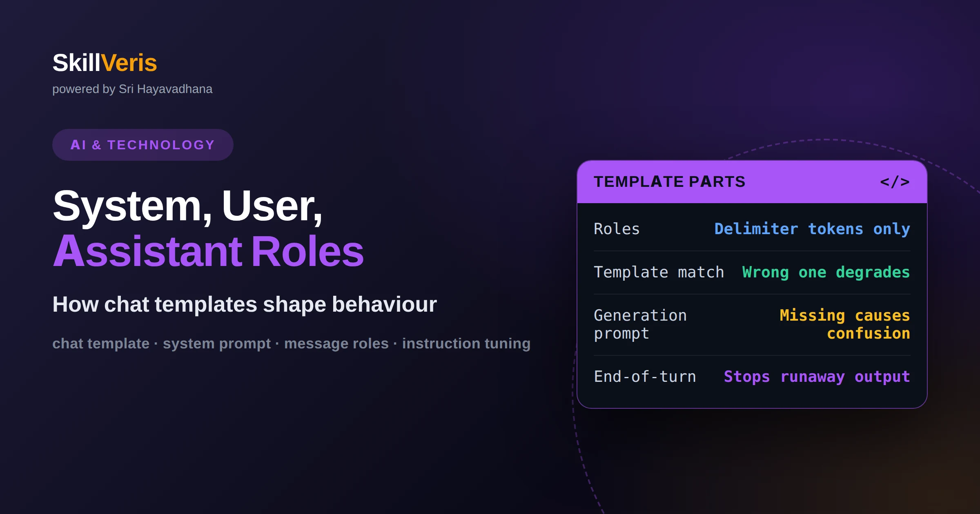Click the System, User, headline
980x514 pixels.
tap(188, 206)
